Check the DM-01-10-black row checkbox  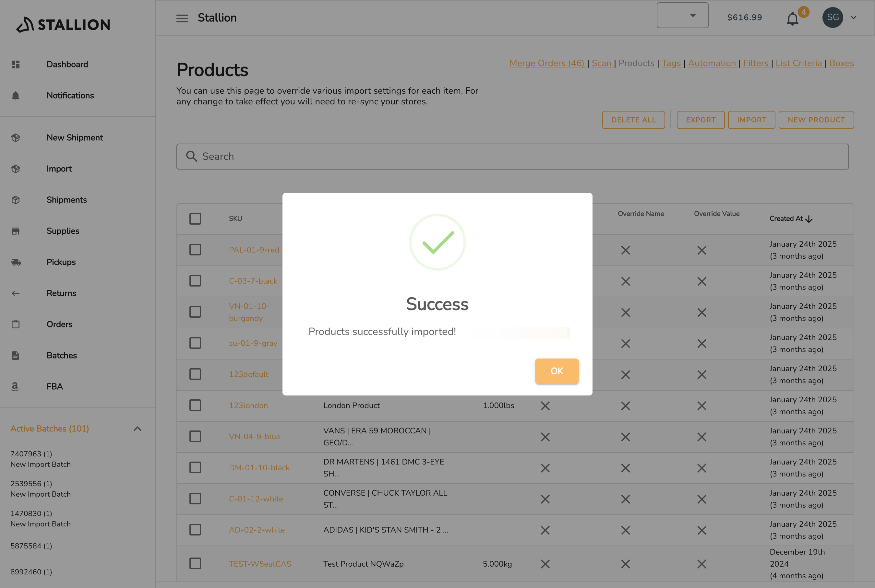pyautogui.click(x=195, y=468)
